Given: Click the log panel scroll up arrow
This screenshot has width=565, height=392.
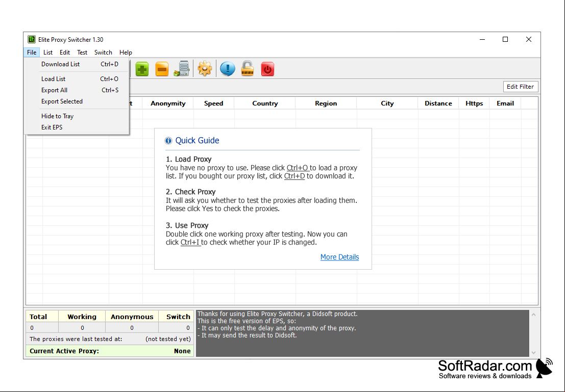Looking at the screenshot, I should (x=534, y=315).
